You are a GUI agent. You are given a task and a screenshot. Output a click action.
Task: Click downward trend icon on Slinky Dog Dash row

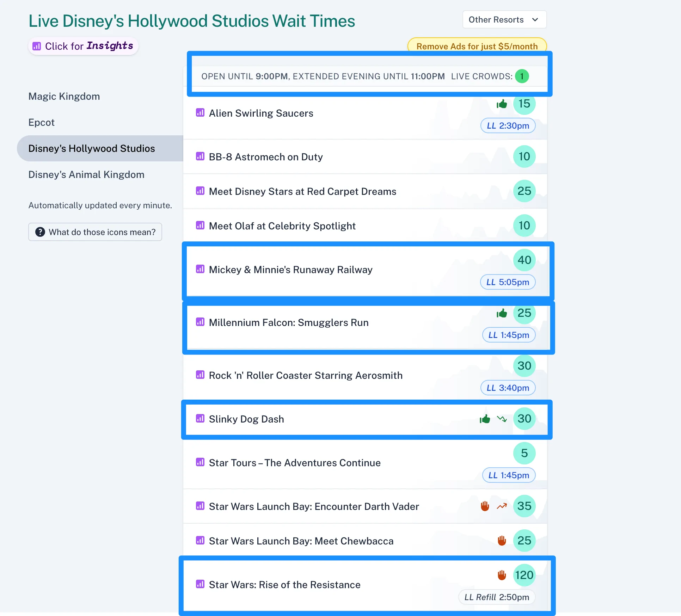point(502,419)
